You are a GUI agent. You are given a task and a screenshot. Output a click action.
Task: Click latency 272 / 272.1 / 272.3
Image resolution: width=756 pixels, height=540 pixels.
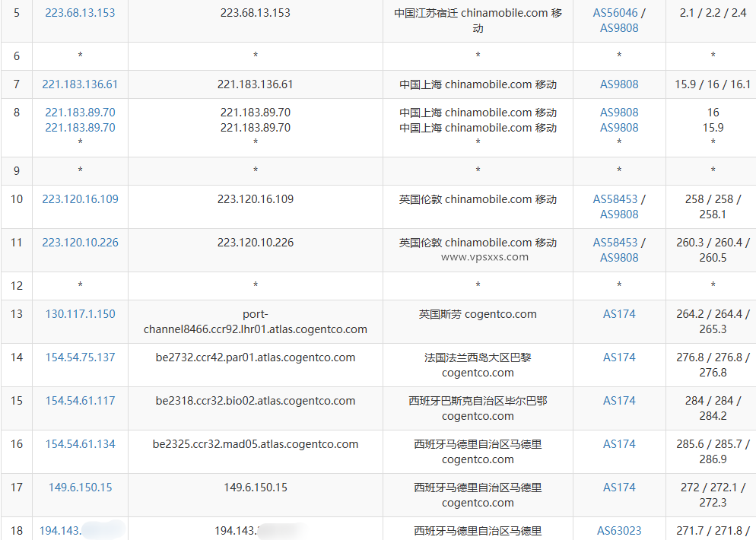713,495
